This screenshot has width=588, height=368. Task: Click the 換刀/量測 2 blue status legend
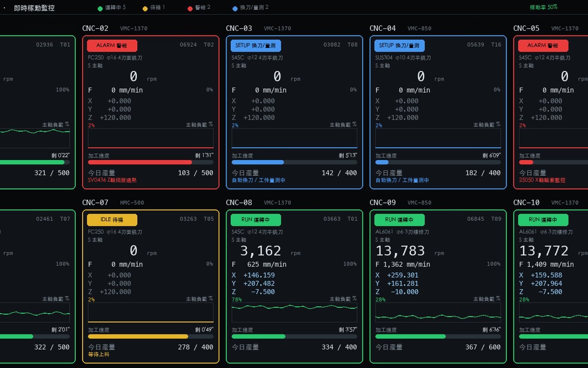251,8
